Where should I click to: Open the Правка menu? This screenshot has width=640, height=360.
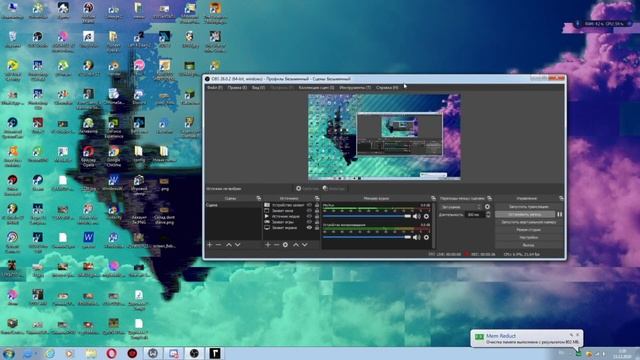tap(237, 87)
